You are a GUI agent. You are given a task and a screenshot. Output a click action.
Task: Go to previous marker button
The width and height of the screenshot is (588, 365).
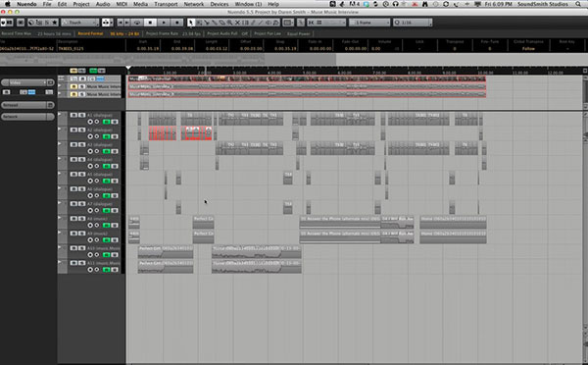point(121,23)
